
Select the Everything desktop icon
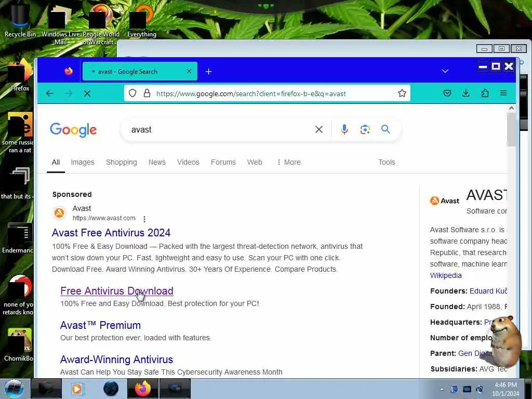[x=141, y=21]
